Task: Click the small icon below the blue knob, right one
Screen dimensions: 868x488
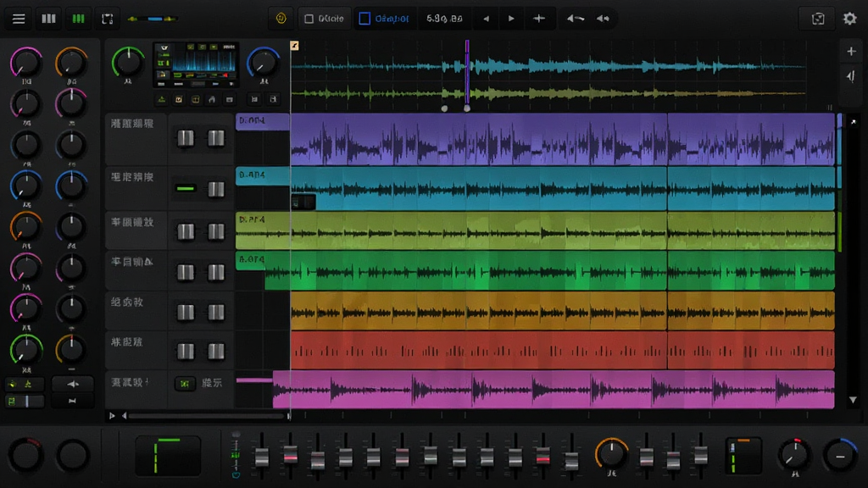Action: (x=273, y=99)
